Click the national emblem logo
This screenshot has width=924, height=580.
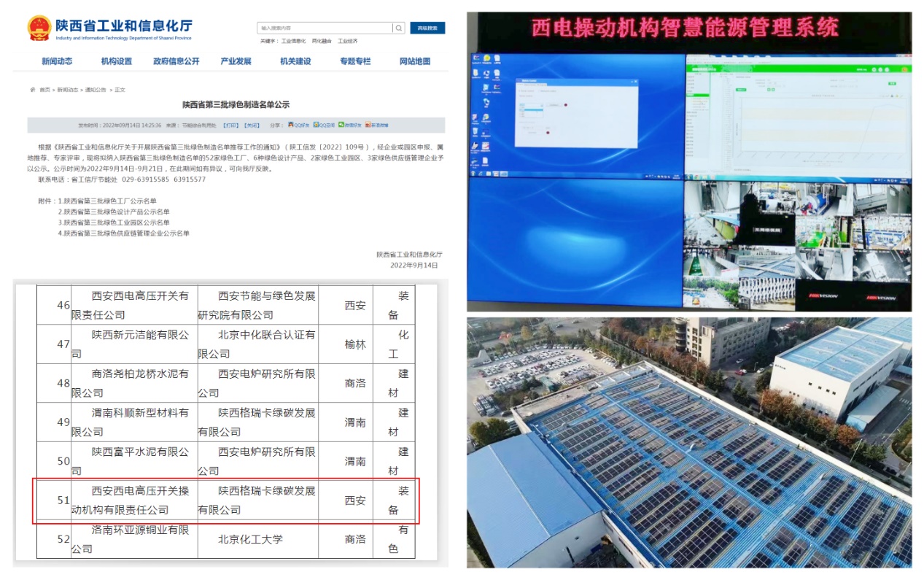(x=39, y=28)
